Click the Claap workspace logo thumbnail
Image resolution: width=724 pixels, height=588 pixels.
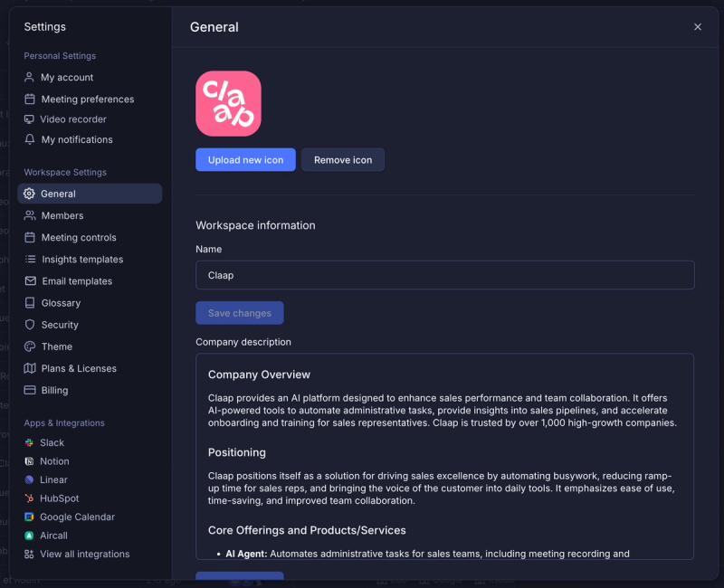(x=229, y=103)
